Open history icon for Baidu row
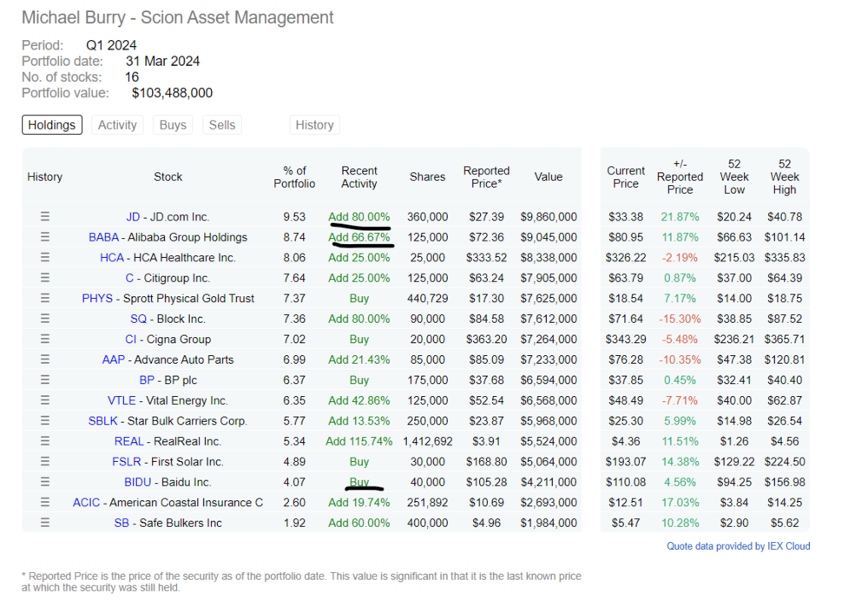 45,482
